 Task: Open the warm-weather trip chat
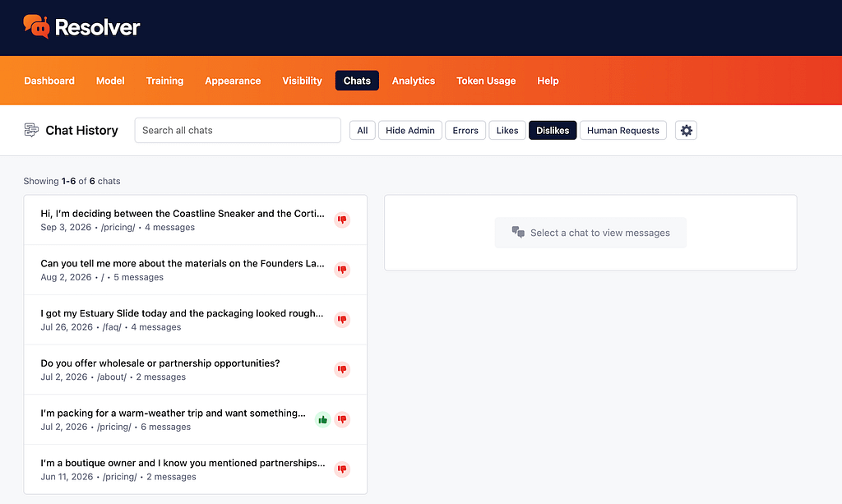196,420
